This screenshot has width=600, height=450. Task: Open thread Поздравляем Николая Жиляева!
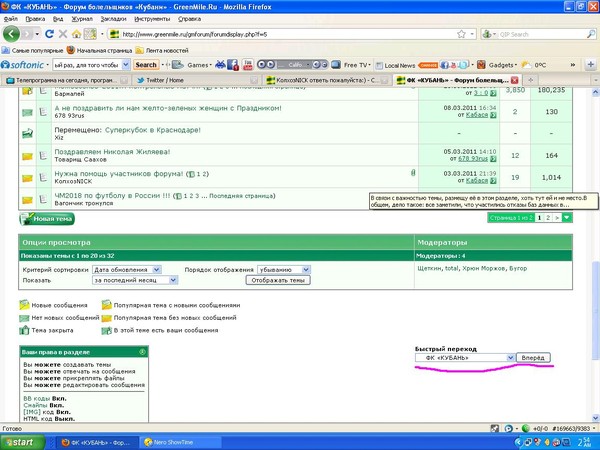(x=112, y=152)
